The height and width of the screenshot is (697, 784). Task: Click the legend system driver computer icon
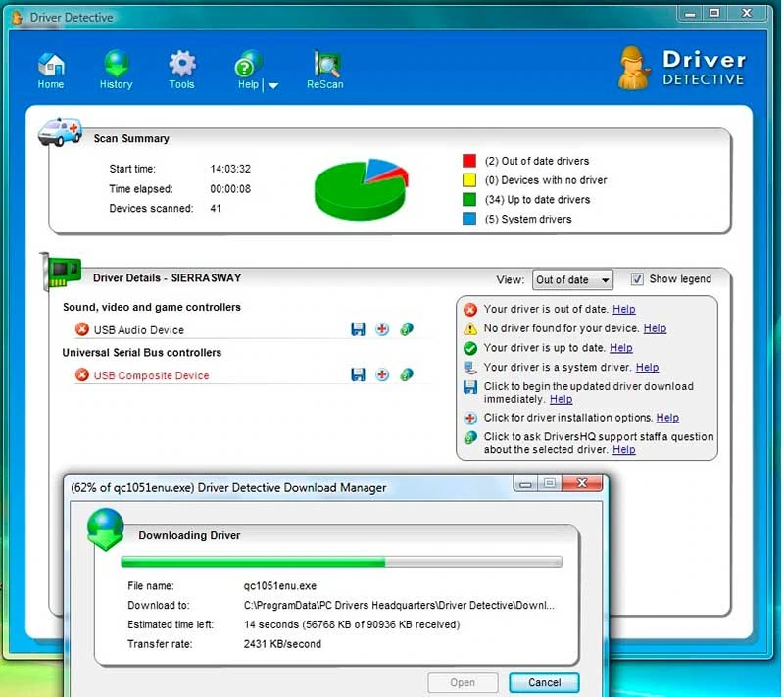[x=470, y=368]
